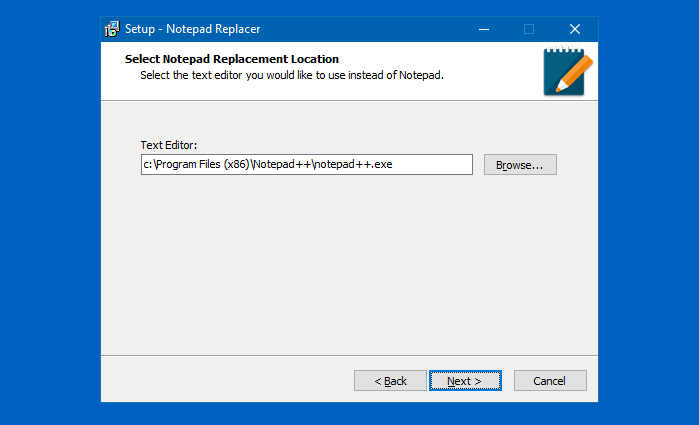
Task: Close the Notepad Replacer setup window
Action: point(575,29)
